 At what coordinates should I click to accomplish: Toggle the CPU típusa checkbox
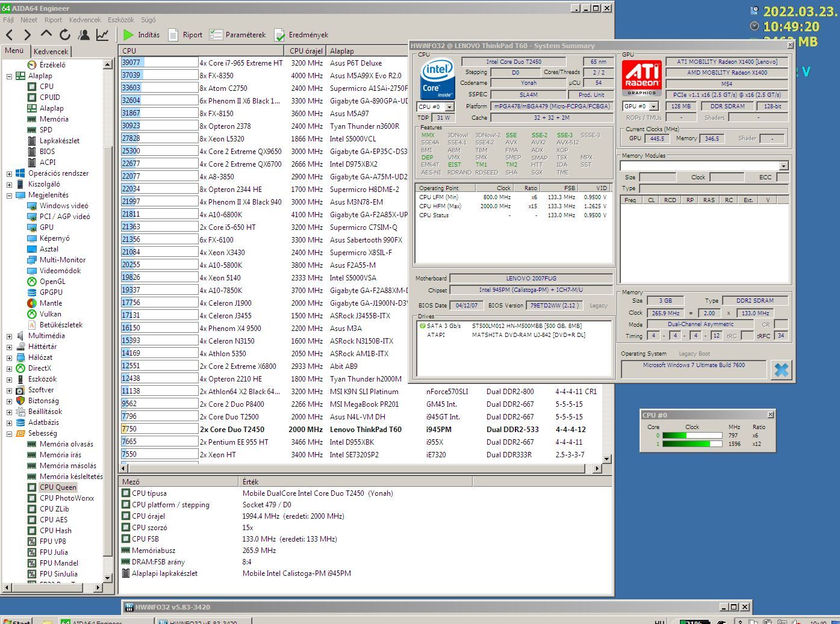click(x=126, y=493)
